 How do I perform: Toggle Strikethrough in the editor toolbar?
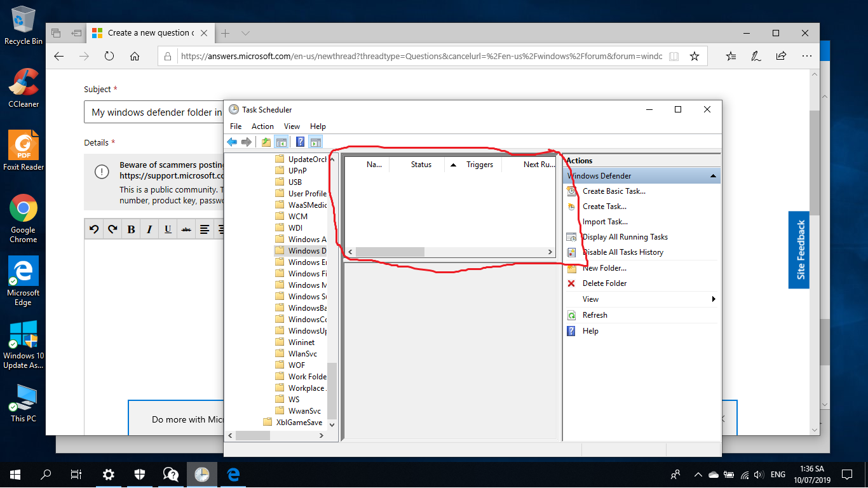186,229
